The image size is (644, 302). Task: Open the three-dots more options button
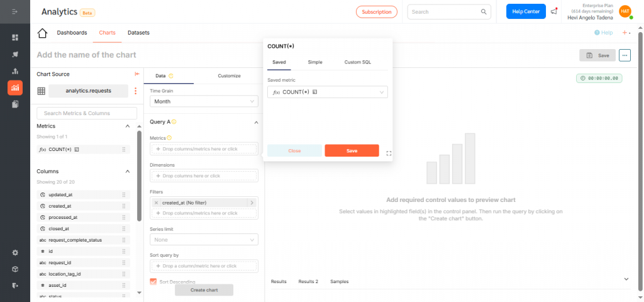pyautogui.click(x=625, y=55)
